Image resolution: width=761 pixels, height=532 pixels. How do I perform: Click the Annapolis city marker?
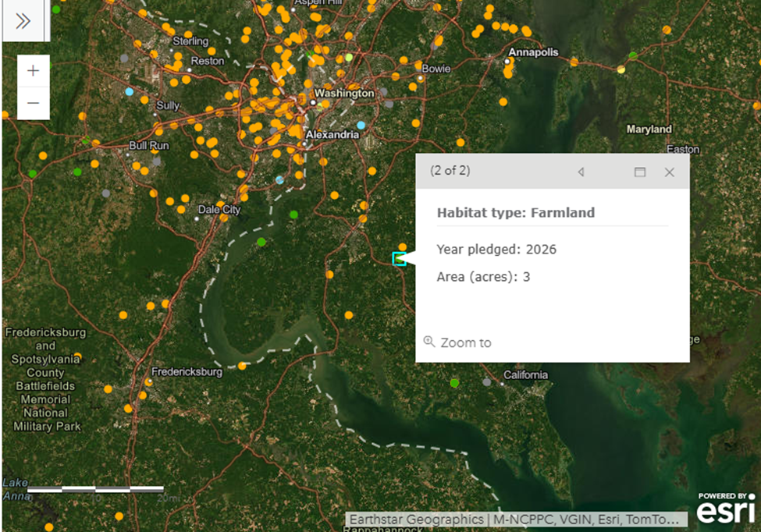pos(507,61)
